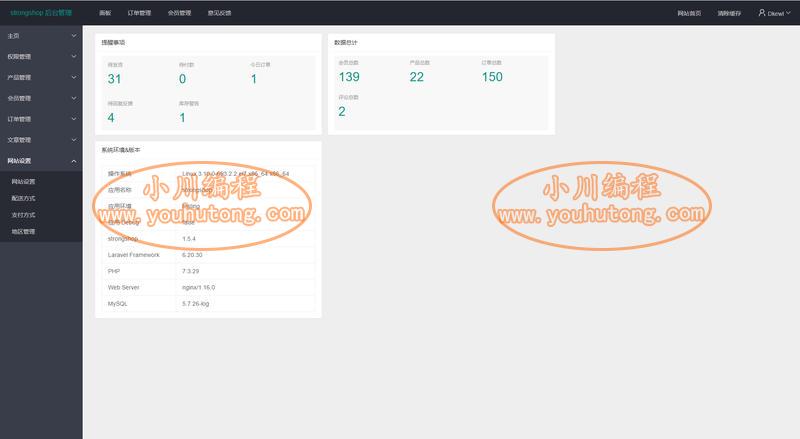Select 会员管理 in the top navigation bar
The height and width of the screenshot is (439, 800).
[180, 13]
